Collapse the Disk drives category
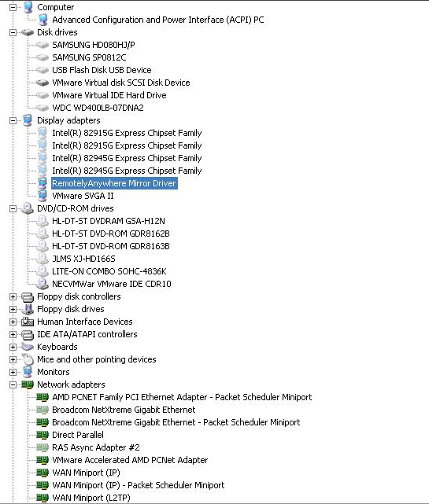 (x=13, y=32)
